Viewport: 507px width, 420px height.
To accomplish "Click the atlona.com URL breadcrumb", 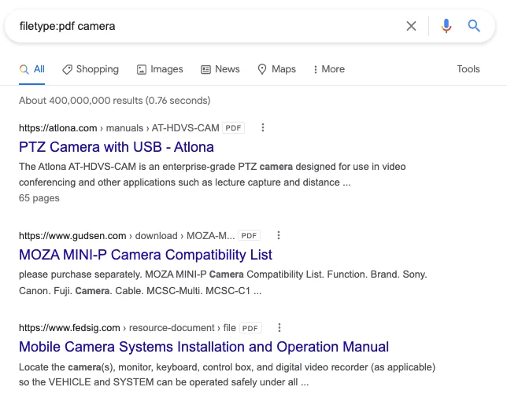I will click(119, 128).
